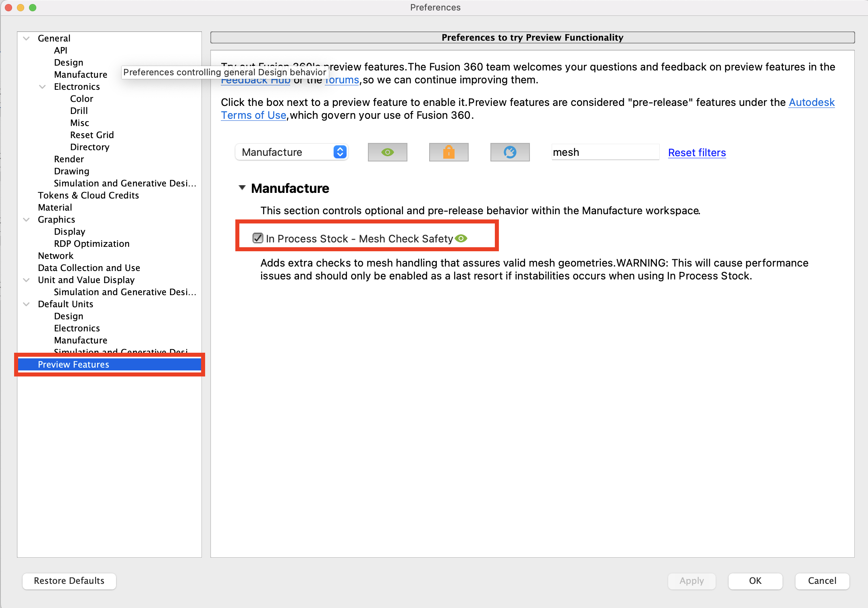The height and width of the screenshot is (608, 868).
Task: Open Data Collection and Use settings
Action: pyautogui.click(x=89, y=268)
